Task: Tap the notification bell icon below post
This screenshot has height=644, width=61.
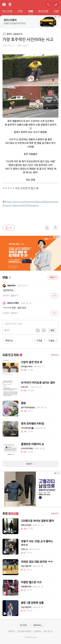Action: click(47, 228)
